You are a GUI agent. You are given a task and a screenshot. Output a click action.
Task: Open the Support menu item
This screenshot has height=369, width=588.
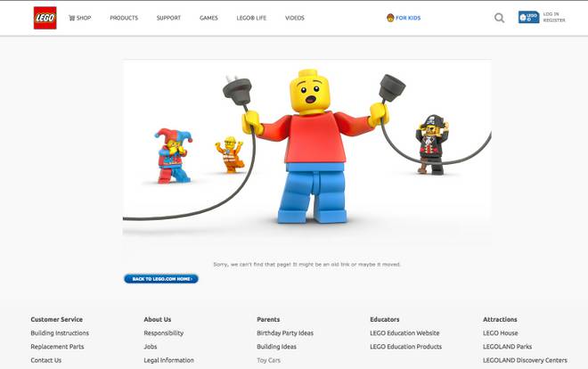tap(168, 18)
